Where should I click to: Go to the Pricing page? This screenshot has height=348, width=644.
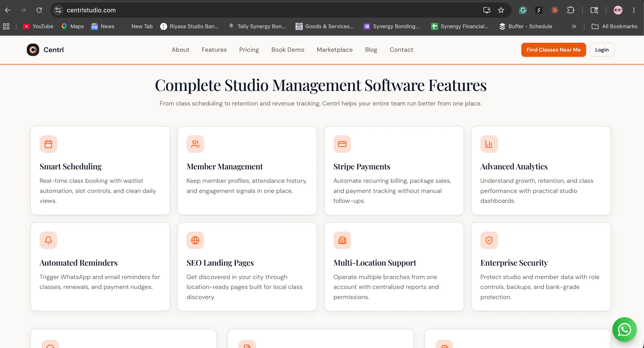pyautogui.click(x=249, y=50)
